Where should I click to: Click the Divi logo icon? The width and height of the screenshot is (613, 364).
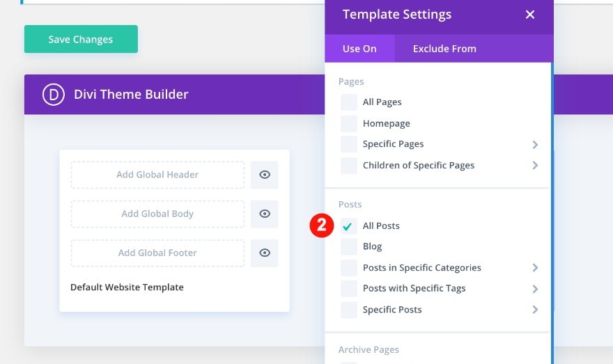(x=53, y=95)
